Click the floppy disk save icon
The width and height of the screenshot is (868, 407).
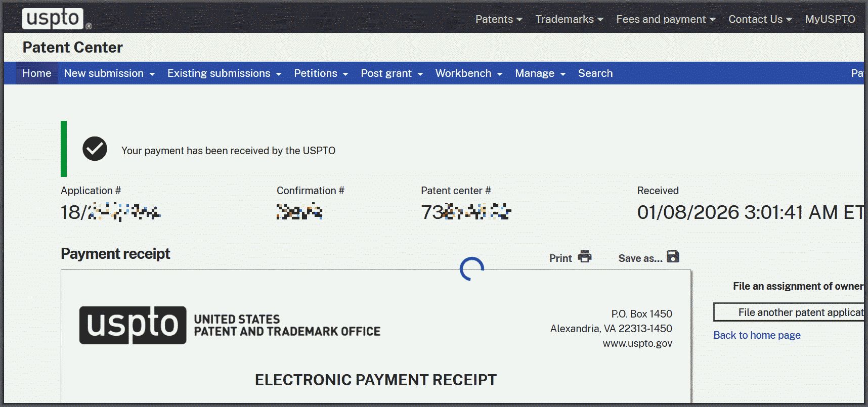673,257
